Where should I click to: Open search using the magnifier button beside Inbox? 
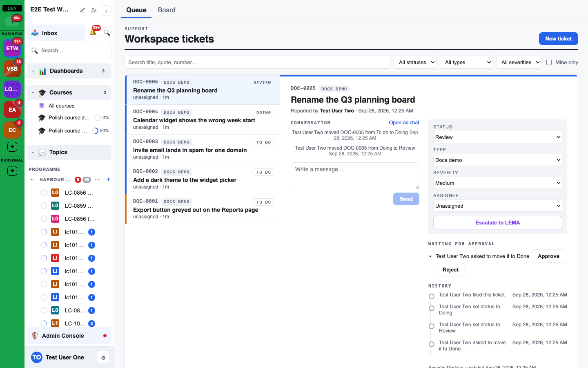pos(107,33)
